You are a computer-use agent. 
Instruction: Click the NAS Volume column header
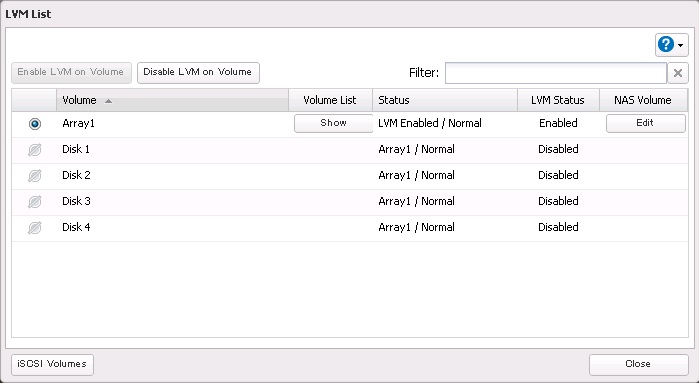coord(643,100)
